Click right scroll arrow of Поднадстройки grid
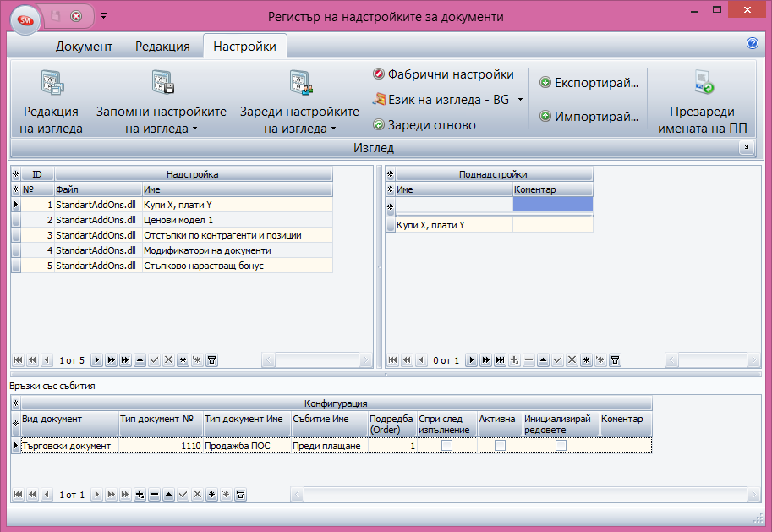This screenshot has width=772, height=532. point(753,360)
